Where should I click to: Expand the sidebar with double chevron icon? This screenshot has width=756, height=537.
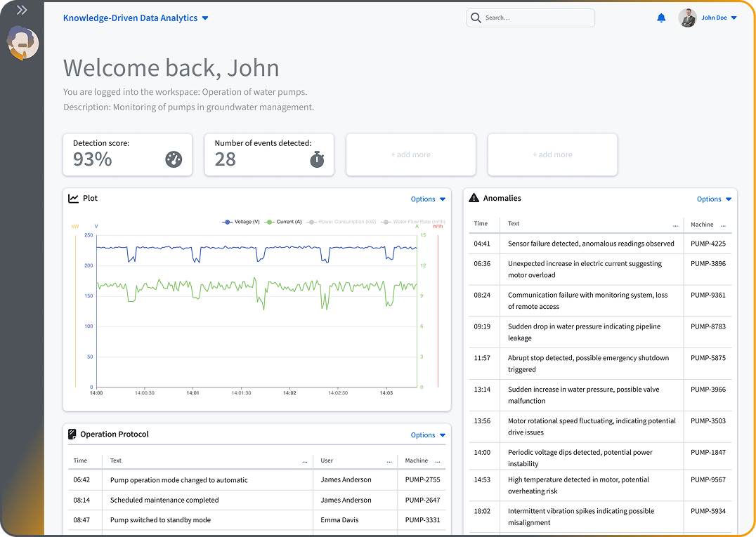(22, 10)
